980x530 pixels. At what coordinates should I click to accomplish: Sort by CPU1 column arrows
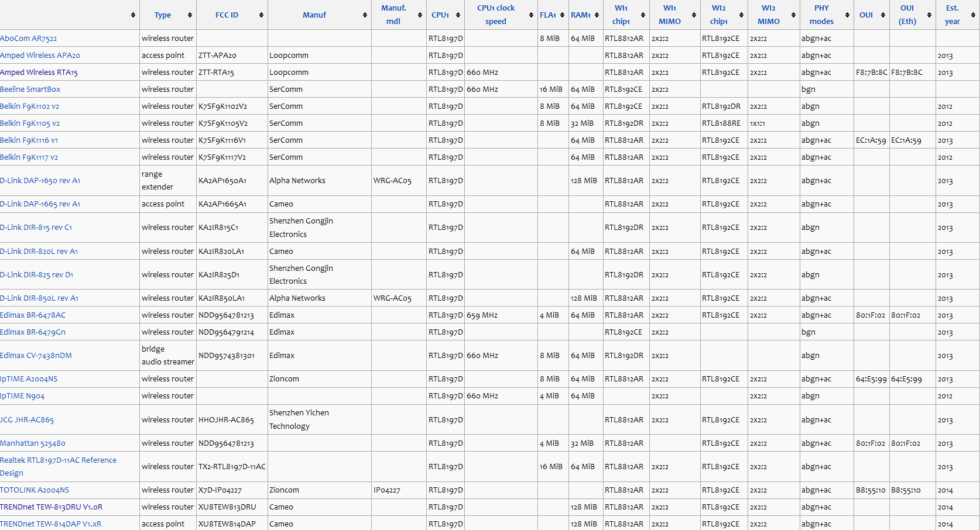tap(458, 15)
